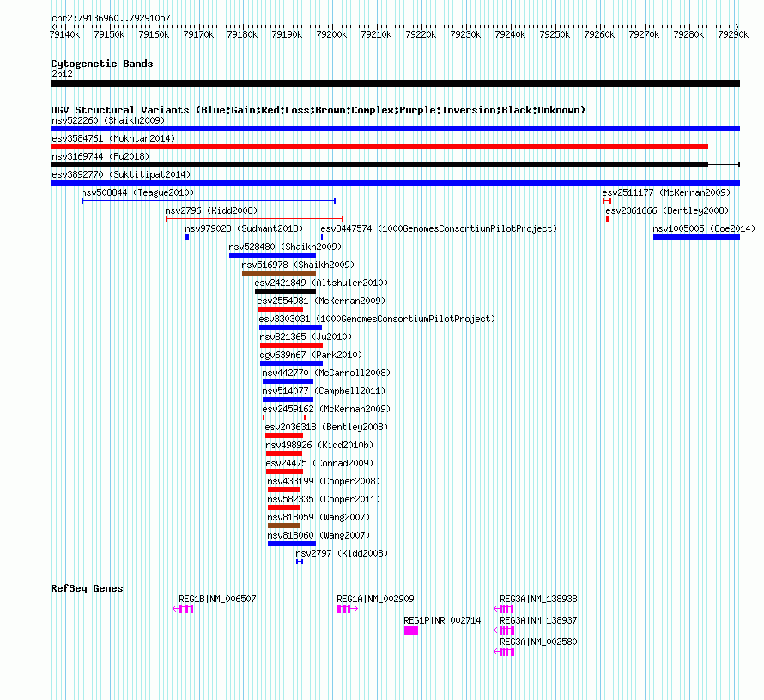Select nsv433199 (Cooper2008) label
Image resolution: width=764 pixels, height=700 pixels.
click(324, 481)
